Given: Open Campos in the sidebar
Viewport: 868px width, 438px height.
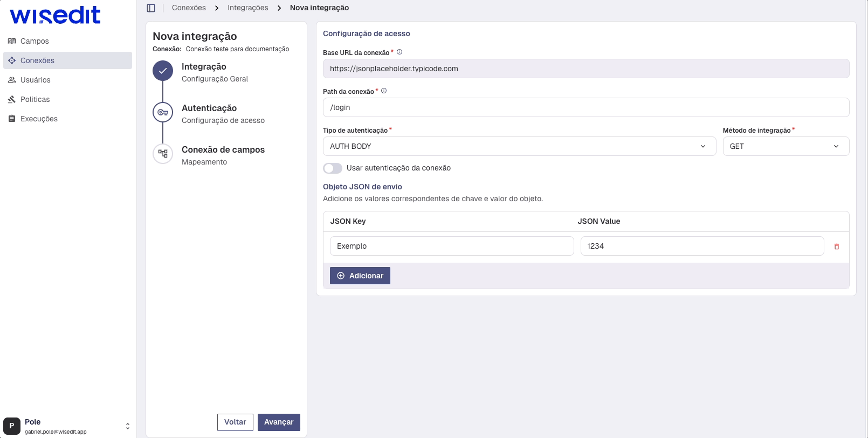Looking at the screenshot, I should pyautogui.click(x=35, y=41).
